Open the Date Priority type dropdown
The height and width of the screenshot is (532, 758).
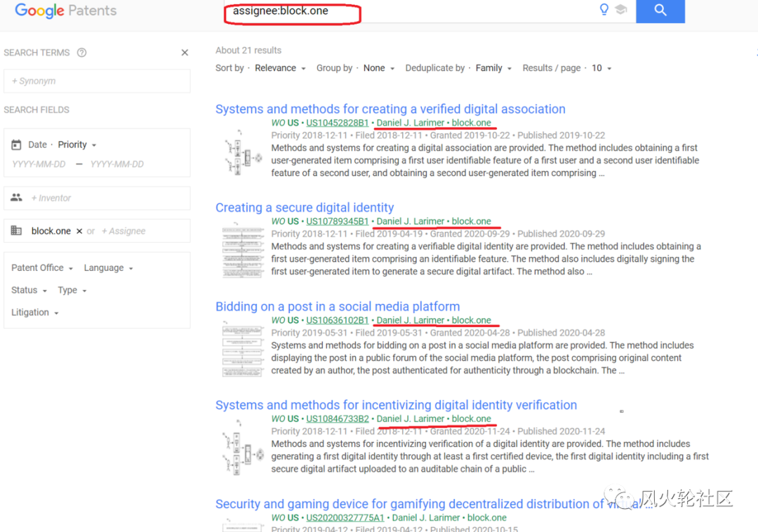[x=77, y=145]
